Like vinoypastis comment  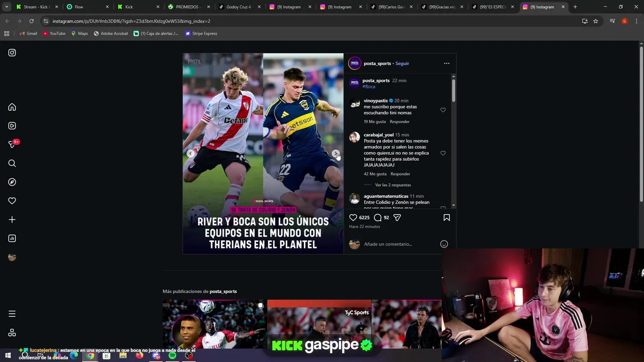(x=443, y=110)
